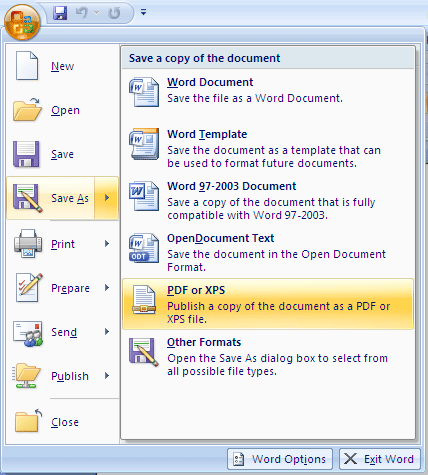Click the round Office Button logo
This screenshot has height=475, width=428.
pos(22,22)
